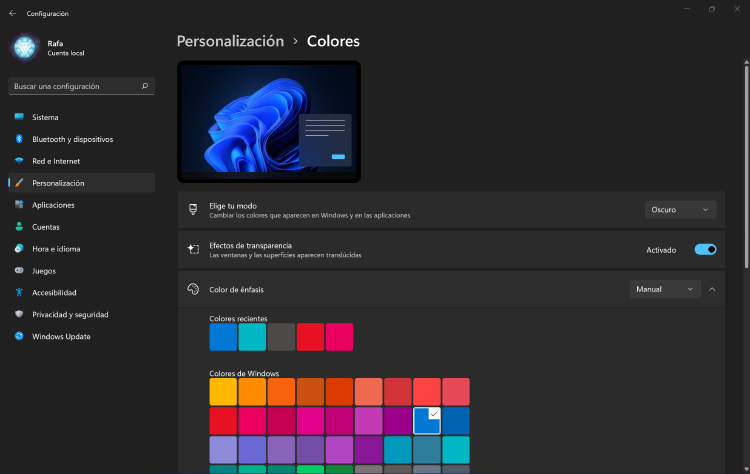Click the Buscar una configuración field
This screenshot has height=474, width=750.
click(x=82, y=86)
